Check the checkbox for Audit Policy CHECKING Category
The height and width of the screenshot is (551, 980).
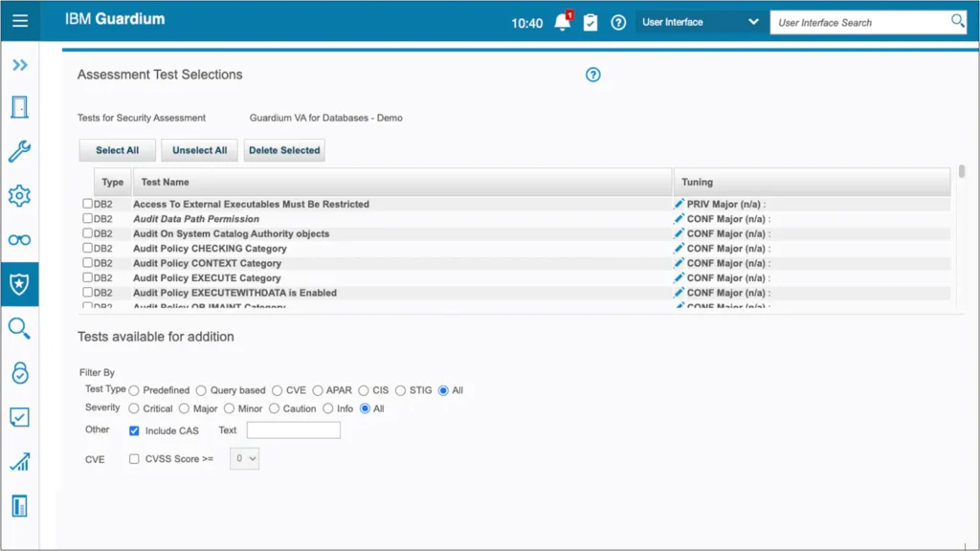tap(87, 248)
